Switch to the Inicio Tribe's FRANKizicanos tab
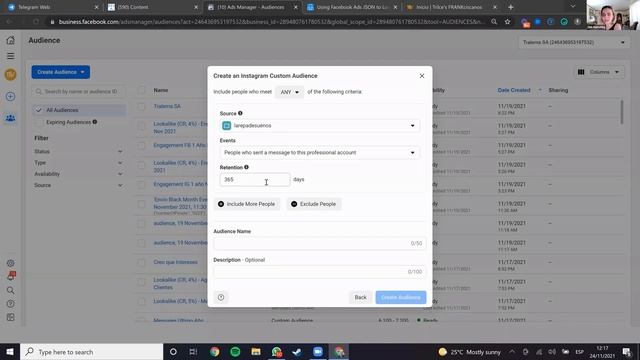 coord(451,7)
